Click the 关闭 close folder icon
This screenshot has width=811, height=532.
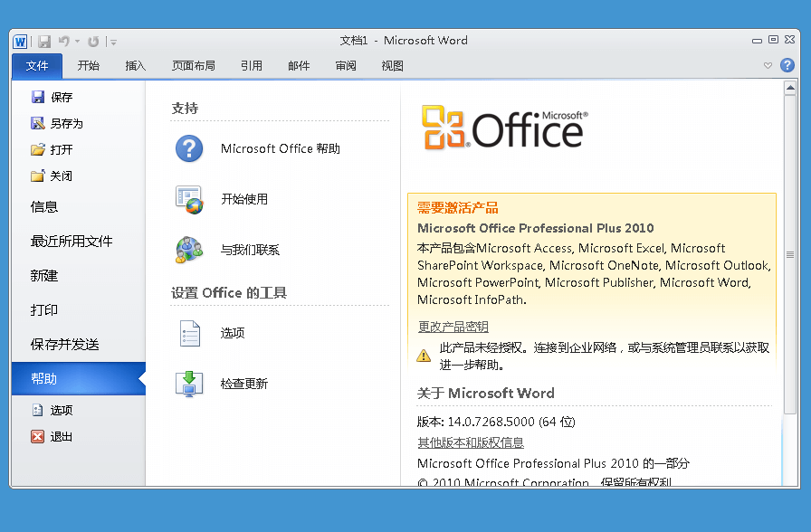coord(38,176)
